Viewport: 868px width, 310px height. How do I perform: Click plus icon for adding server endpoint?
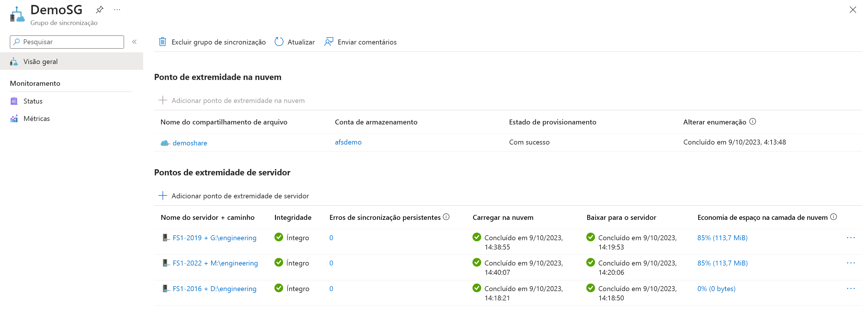163,196
